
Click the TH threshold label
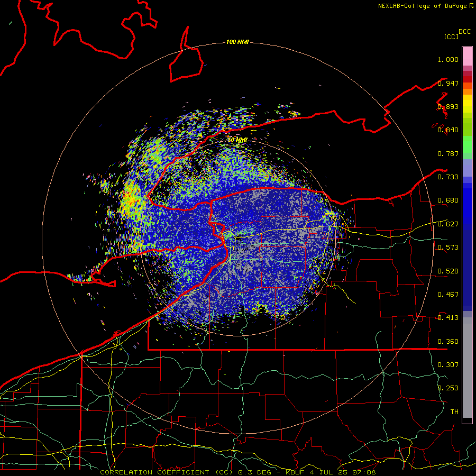[x=454, y=411]
